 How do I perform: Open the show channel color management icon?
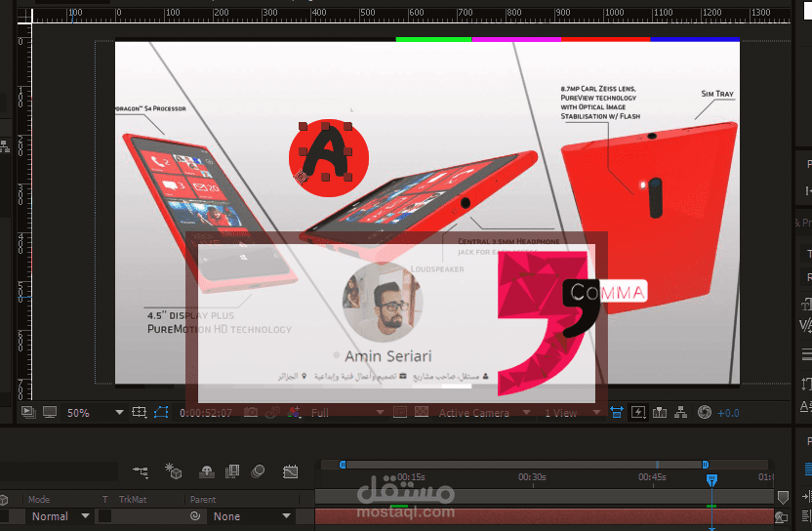point(294,412)
